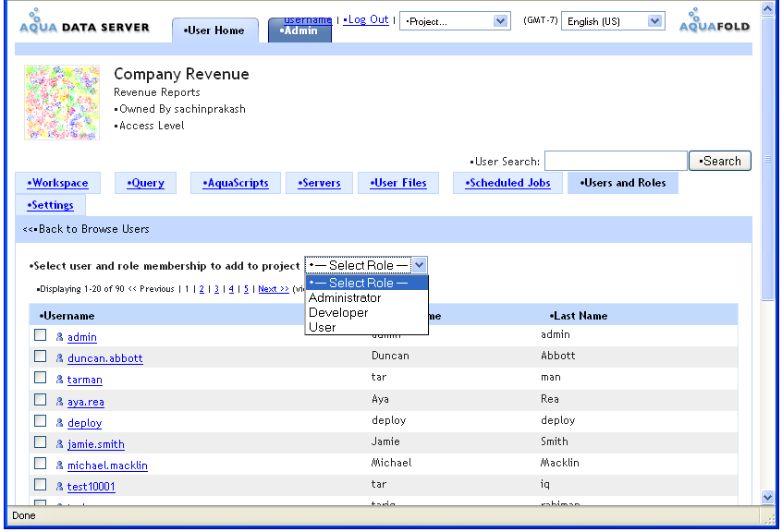The height and width of the screenshot is (532, 782).
Task: Click the user icon beside tarman
Action: [x=59, y=380]
